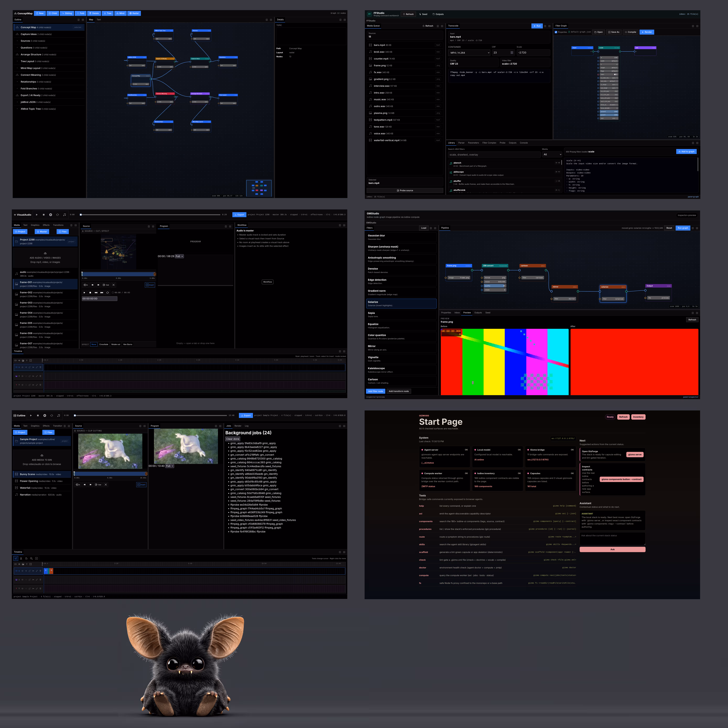
Task: Click the record icon in VisualAudio transport
Action: (x=50, y=215)
